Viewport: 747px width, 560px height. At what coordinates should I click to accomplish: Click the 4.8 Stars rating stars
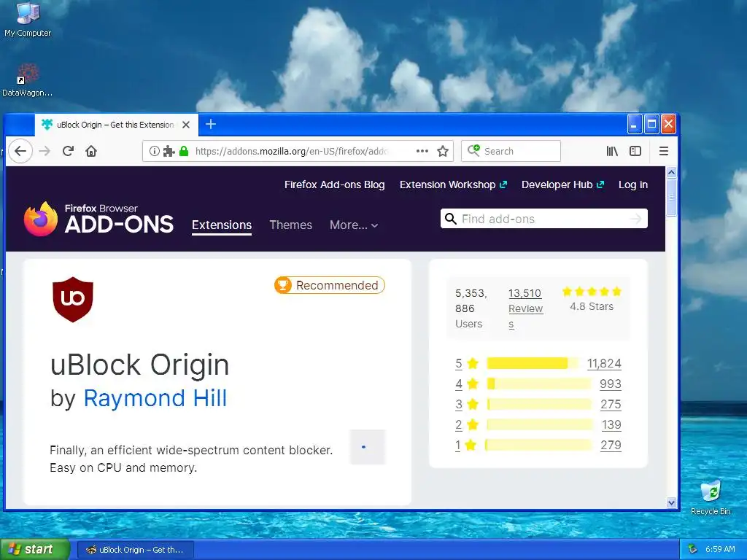point(592,292)
